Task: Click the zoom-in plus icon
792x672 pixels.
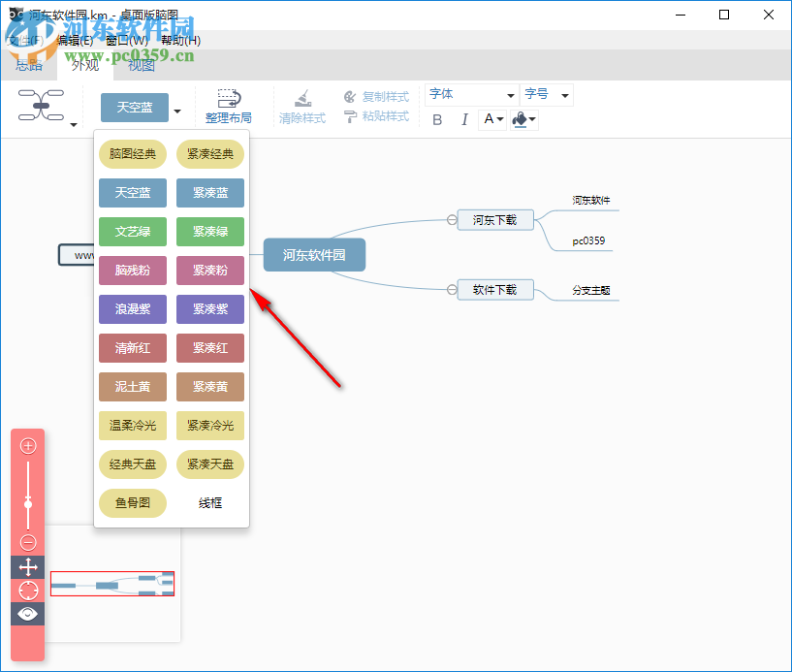Action: [x=27, y=445]
